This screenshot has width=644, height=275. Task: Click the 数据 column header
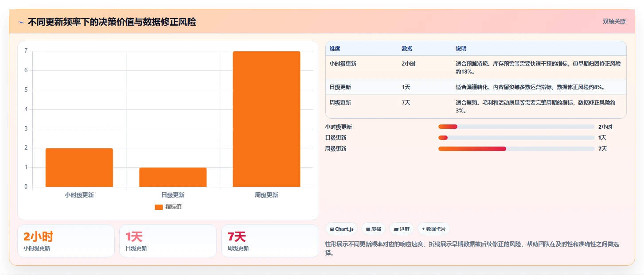(407, 49)
